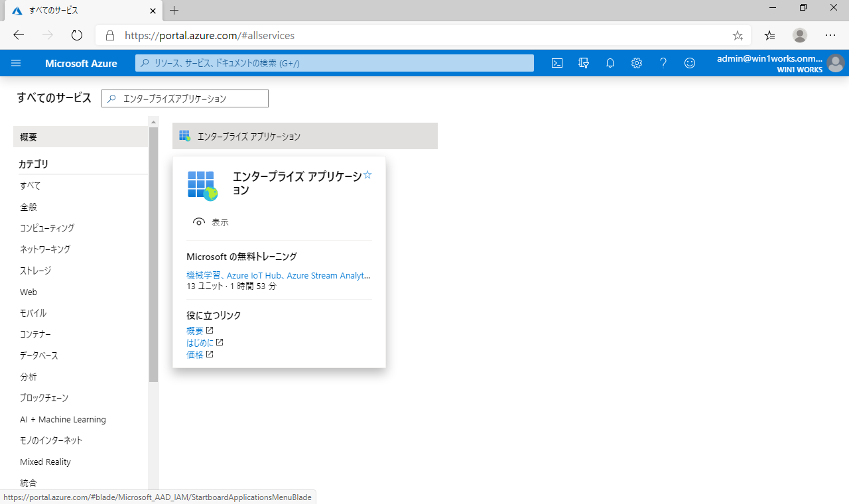Open feedback smiley icon
Image resolution: width=849 pixels, height=504 pixels.
690,63
